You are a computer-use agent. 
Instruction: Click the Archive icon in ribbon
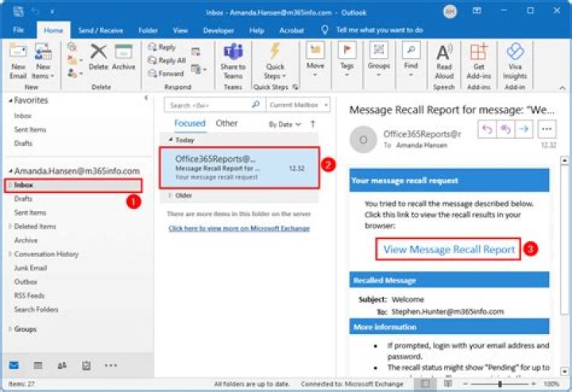point(123,58)
